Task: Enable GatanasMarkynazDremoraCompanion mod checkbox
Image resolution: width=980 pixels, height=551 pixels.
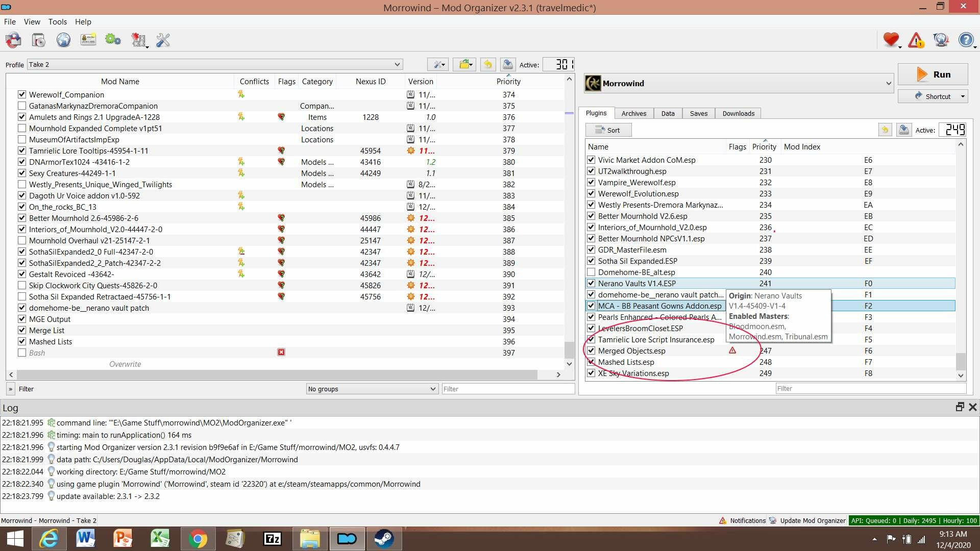Action: coord(21,106)
